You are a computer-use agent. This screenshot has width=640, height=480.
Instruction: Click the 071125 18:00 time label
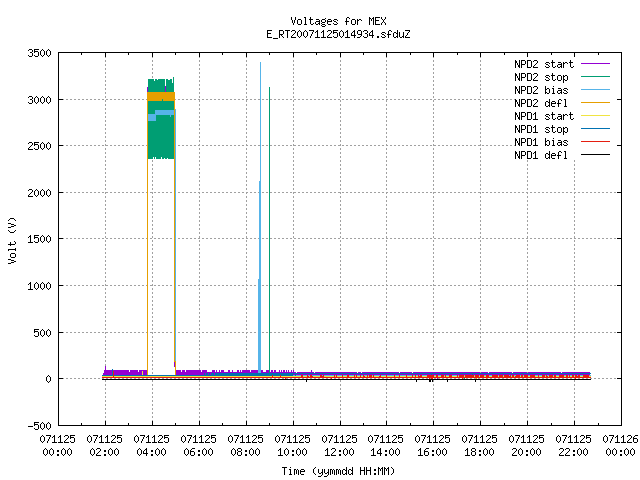click(479, 445)
